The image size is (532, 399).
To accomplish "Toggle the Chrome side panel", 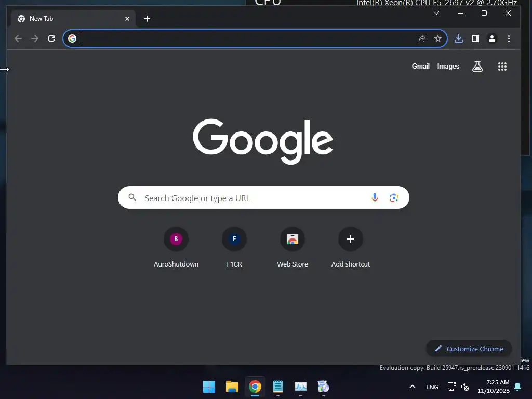I will coord(475,38).
